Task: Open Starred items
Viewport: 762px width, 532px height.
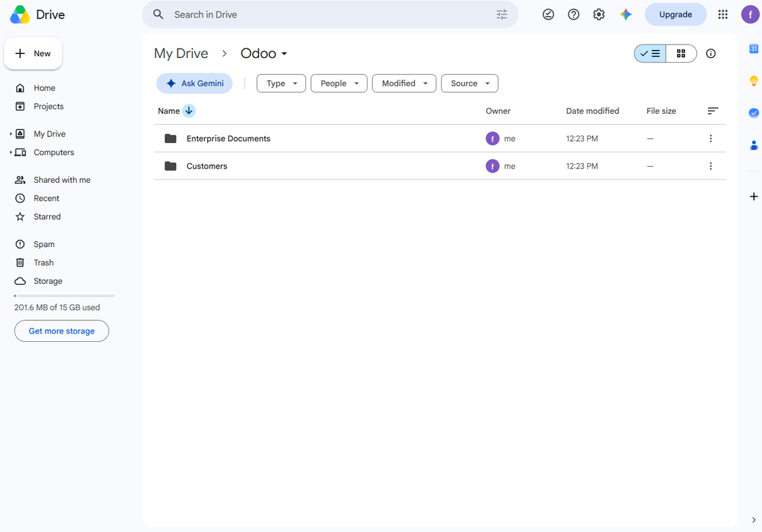Action: pyautogui.click(x=47, y=216)
